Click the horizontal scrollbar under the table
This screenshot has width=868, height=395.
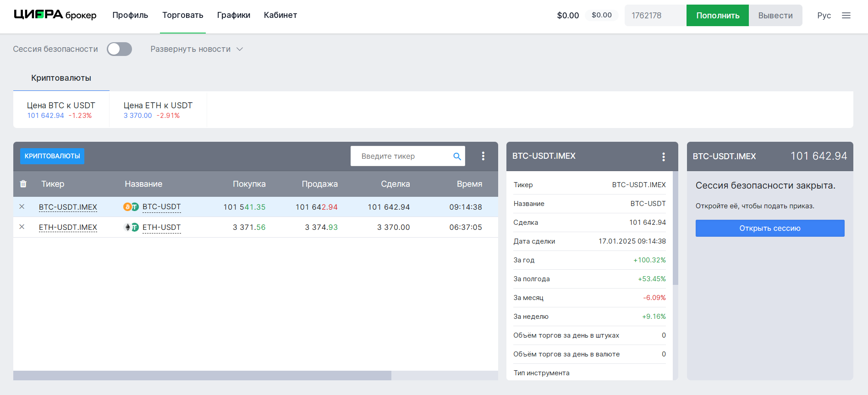[202, 375]
